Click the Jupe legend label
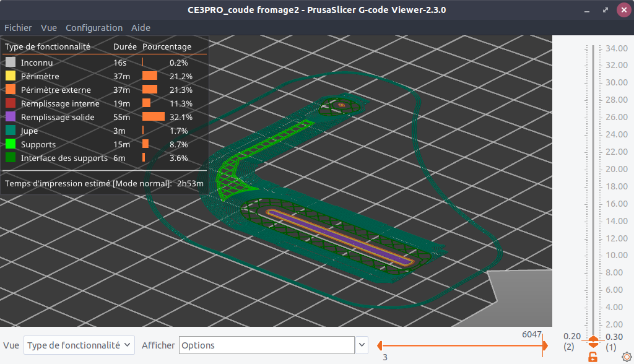Image resolution: width=634 pixels, height=364 pixels. tap(30, 131)
